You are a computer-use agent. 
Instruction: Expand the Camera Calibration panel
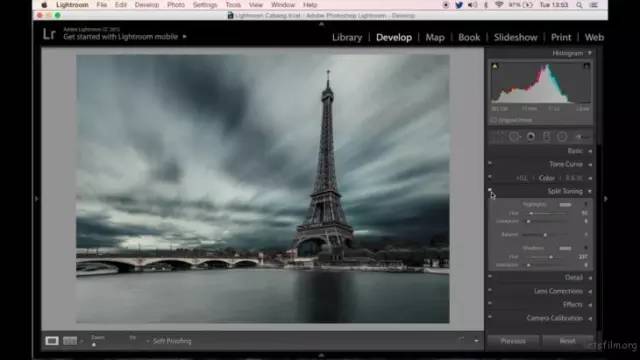coord(590,318)
